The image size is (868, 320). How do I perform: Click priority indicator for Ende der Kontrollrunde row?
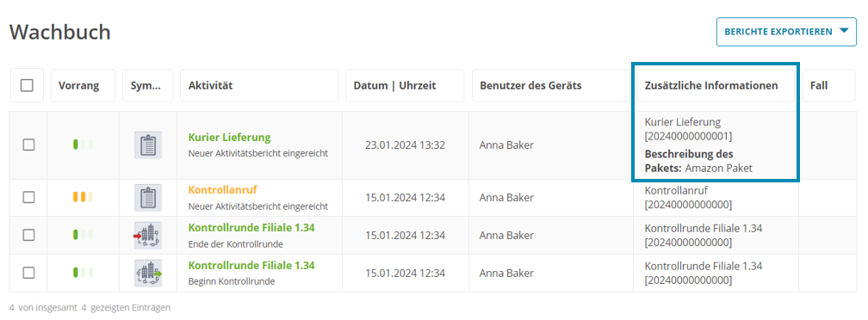(83, 235)
